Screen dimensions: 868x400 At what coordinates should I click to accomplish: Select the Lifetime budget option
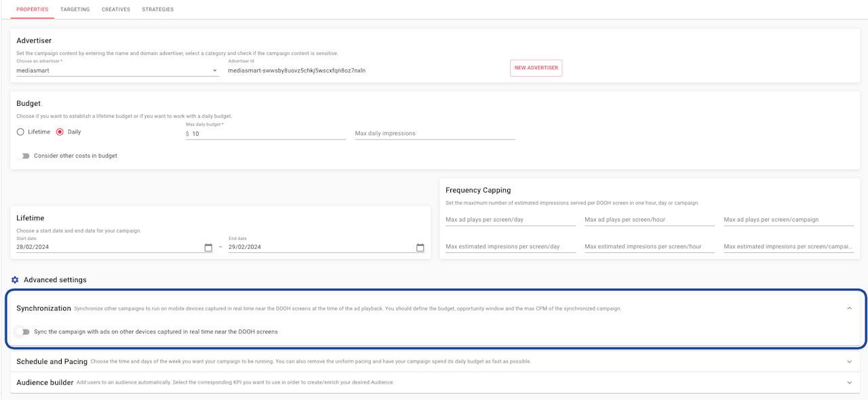[x=20, y=132]
